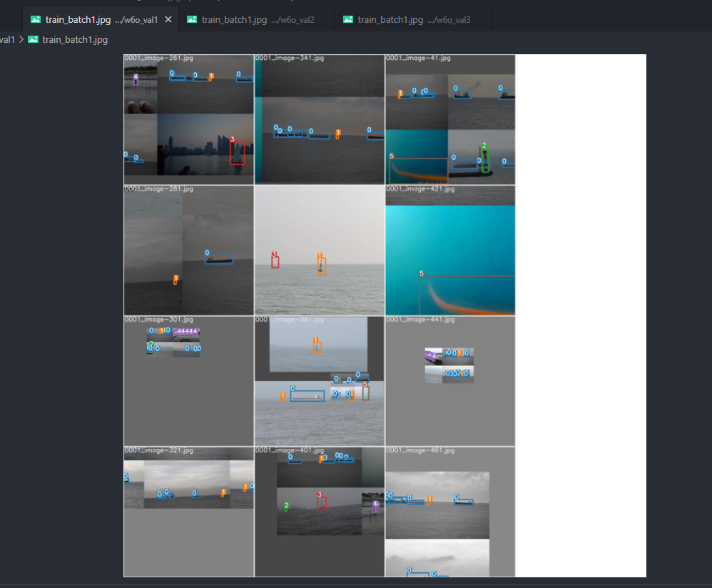Screen dimensions: 712x588
Task: Click red class 3 box in image-401 tile
Action: pos(322,502)
